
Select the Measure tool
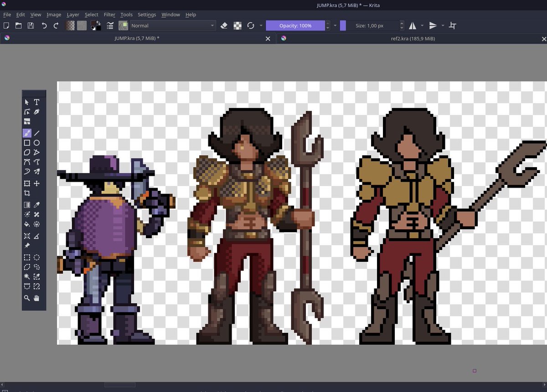36,236
